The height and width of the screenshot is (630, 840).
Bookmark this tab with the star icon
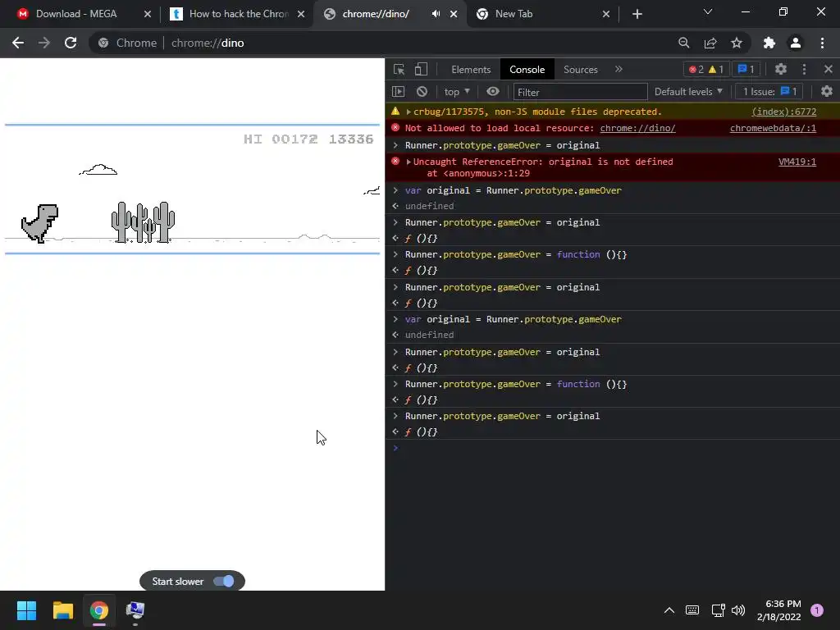[737, 43]
